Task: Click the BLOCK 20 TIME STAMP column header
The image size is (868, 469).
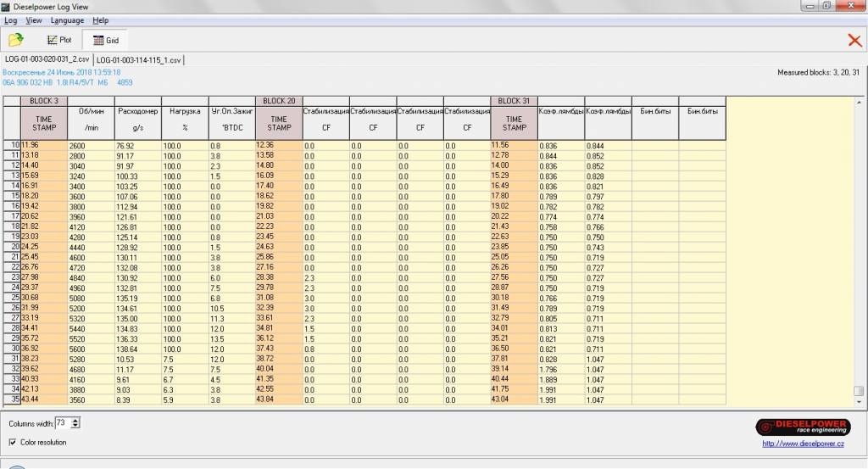Action: click(x=279, y=123)
